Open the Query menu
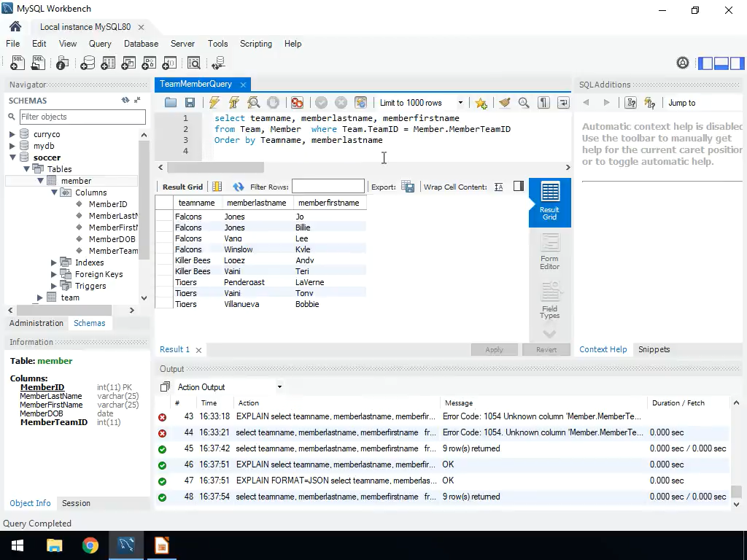The height and width of the screenshot is (560, 747). tap(100, 44)
